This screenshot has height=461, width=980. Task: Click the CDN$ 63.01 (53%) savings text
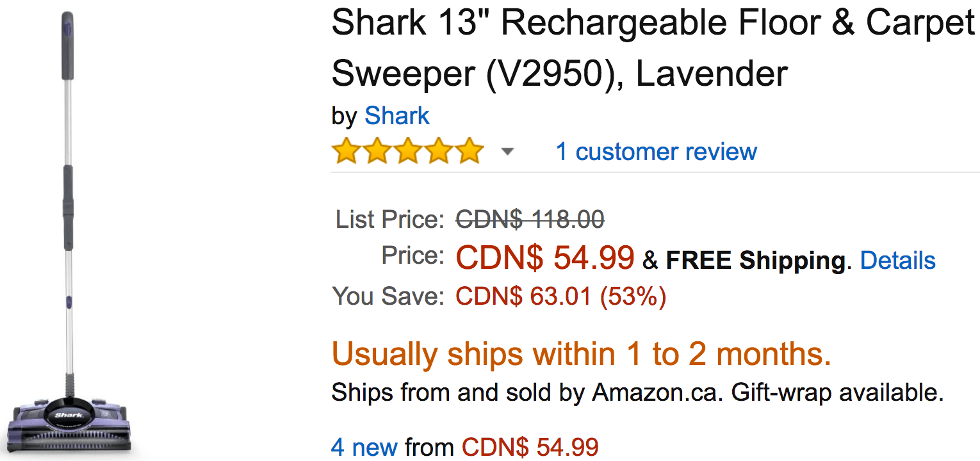pos(561,296)
